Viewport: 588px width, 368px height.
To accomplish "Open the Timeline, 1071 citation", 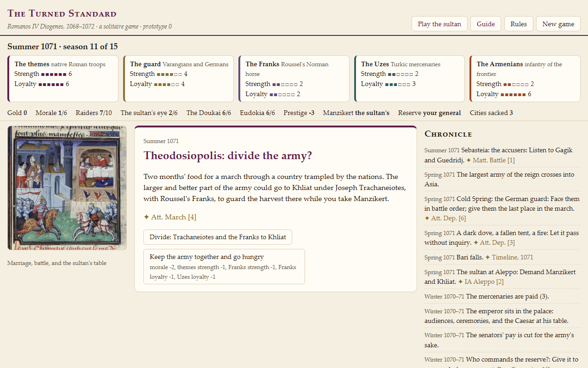I will [509, 258].
